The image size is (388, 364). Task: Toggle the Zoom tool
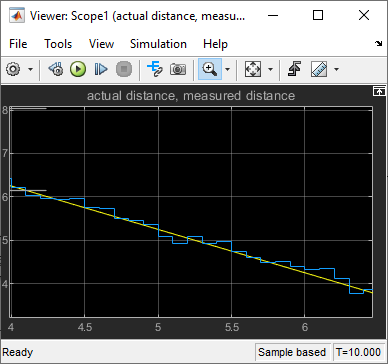pos(210,69)
